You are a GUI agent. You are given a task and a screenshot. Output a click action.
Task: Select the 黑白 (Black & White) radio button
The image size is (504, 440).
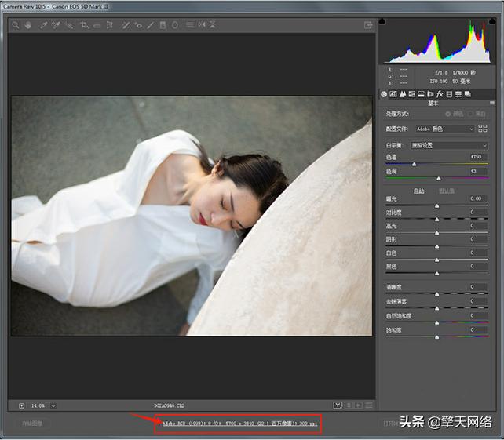tap(472, 115)
